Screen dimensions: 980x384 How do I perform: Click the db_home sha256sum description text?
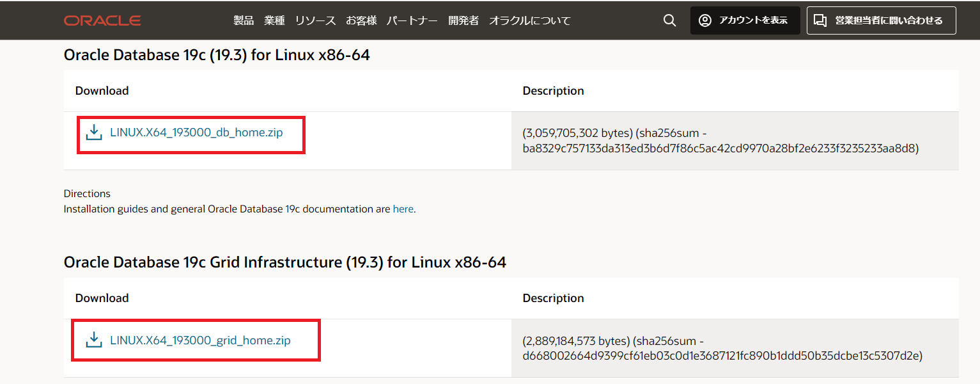(720, 141)
